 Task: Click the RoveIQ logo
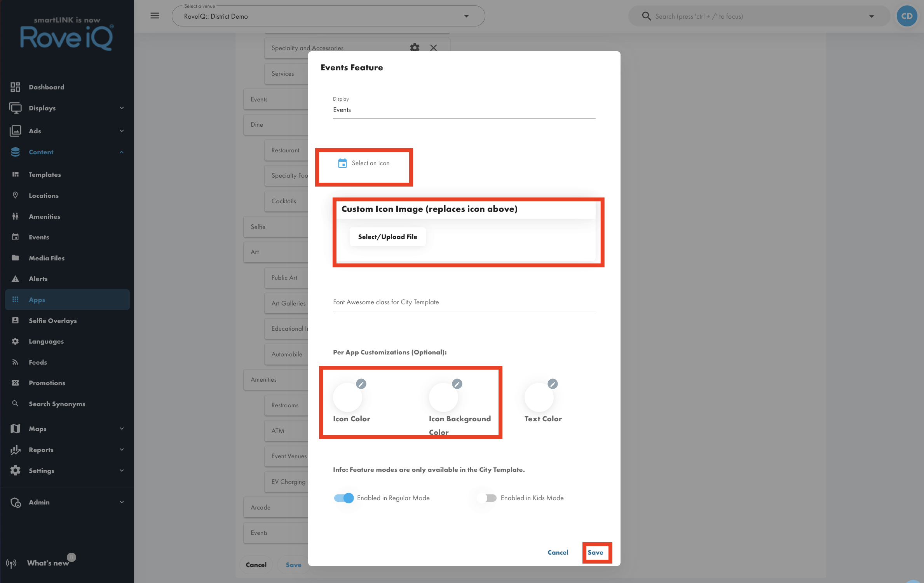click(67, 34)
